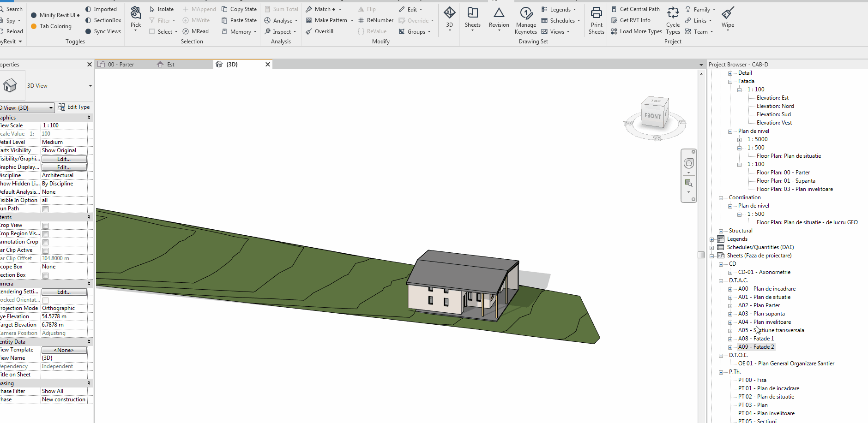Image resolution: width=868 pixels, height=423 pixels.
Task: Click the Load More Types icon
Action: pos(636,31)
